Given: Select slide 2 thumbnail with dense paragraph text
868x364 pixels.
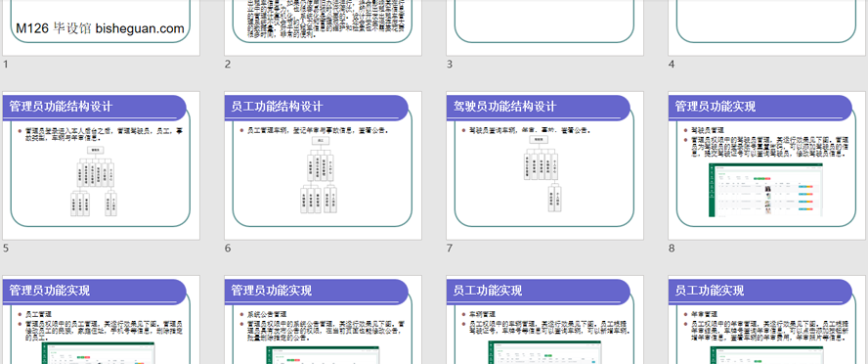Looking at the screenshot, I should tap(323, 27).
